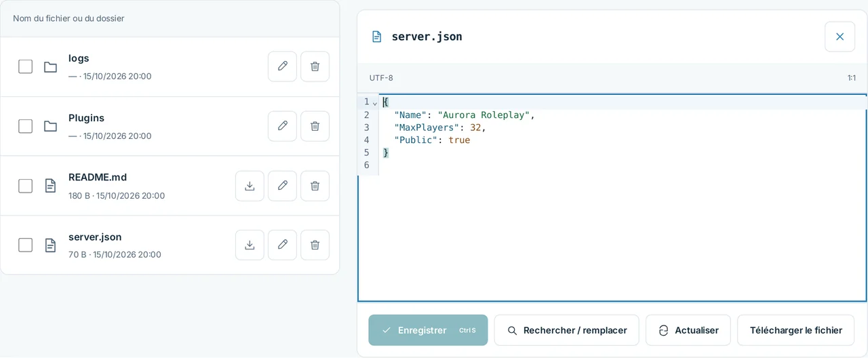Viewport: 868px width, 358px height.
Task: Click the file icon beside editor title
Action: point(377,37)
